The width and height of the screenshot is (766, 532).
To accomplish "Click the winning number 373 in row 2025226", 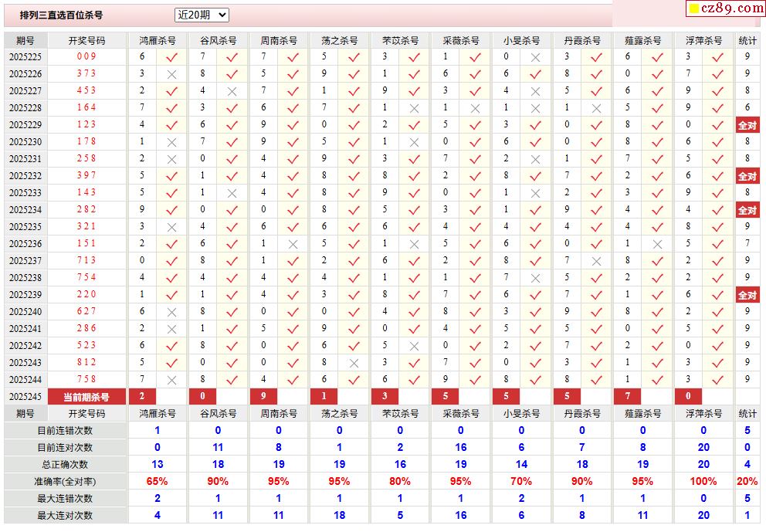I will coord(86,73).
